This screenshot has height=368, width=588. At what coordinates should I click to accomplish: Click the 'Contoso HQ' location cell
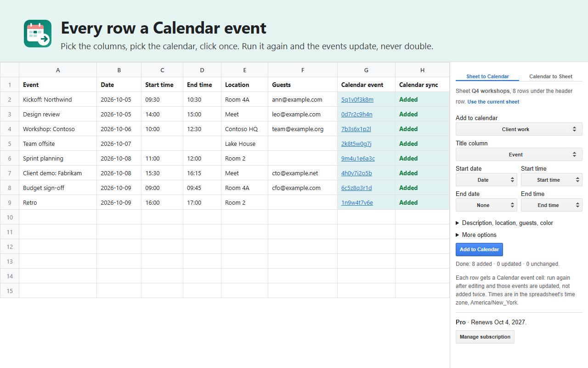tap(245, 129)
